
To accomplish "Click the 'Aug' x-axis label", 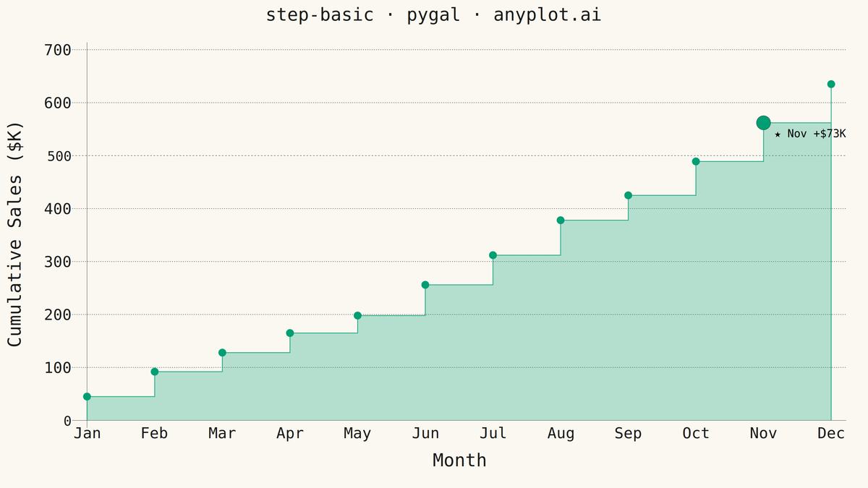I will [561, 434].
